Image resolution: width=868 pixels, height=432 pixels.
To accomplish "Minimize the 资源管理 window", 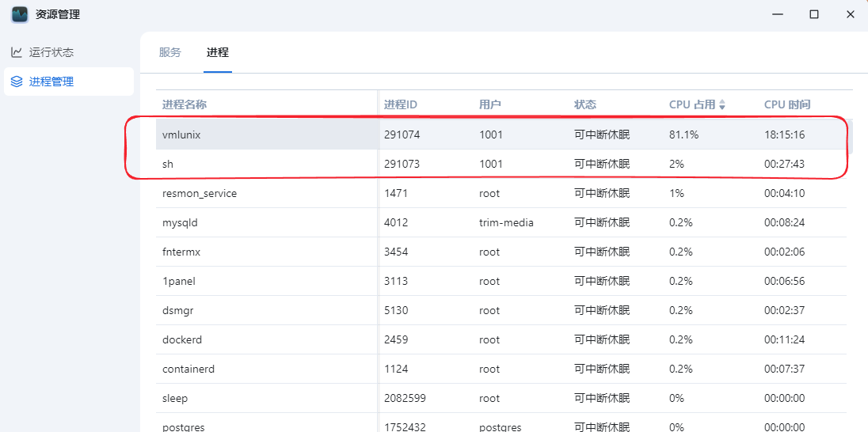I will [x=778, y=14].
